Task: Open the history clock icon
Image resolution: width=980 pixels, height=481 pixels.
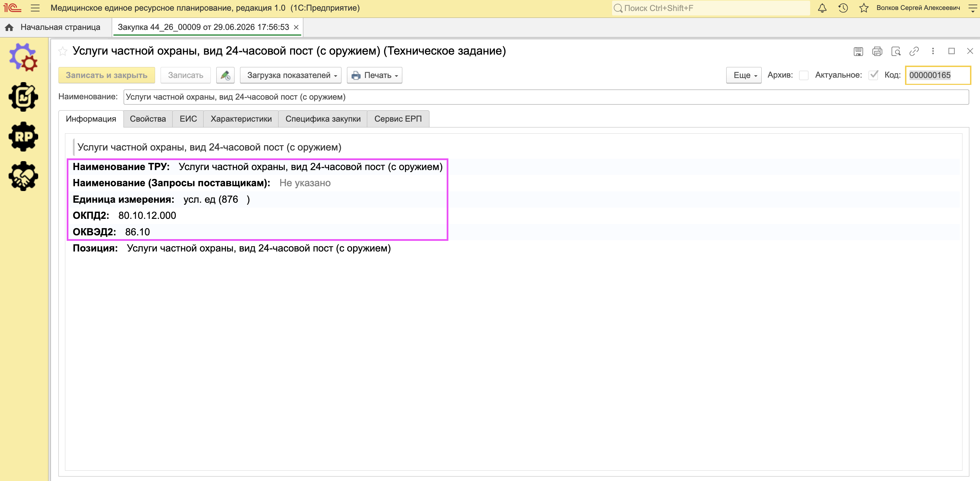Action: point(843,8)
